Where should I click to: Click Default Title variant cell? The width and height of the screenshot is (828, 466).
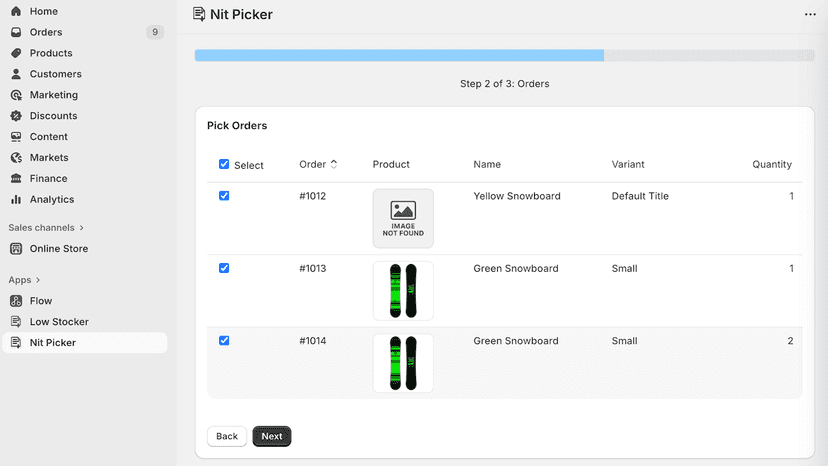(640, 196)
